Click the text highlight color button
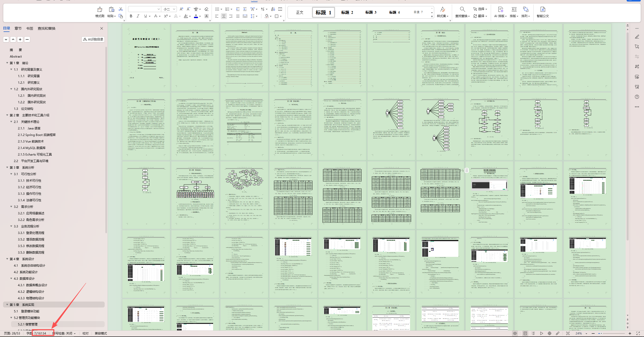 click(186, 16)
